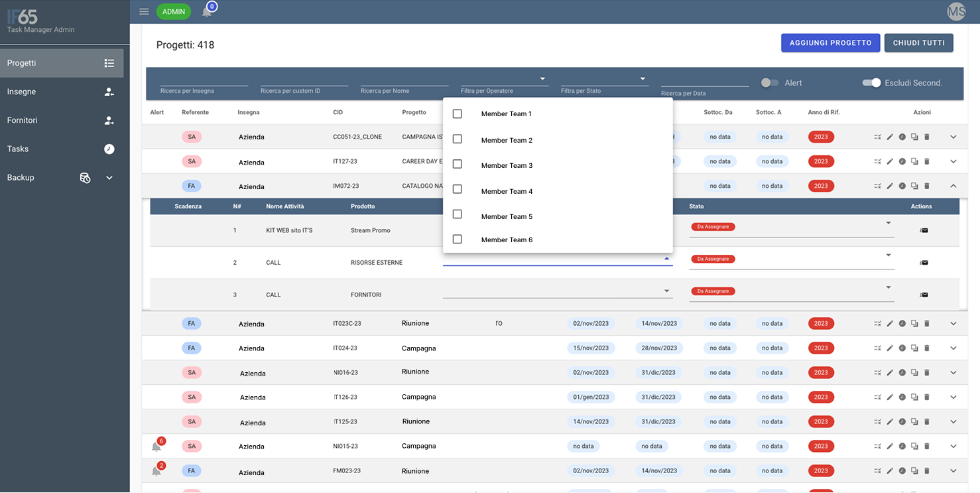
Task: Check the Member Team 3 checkbox
Action: click(x=458, y=164)
